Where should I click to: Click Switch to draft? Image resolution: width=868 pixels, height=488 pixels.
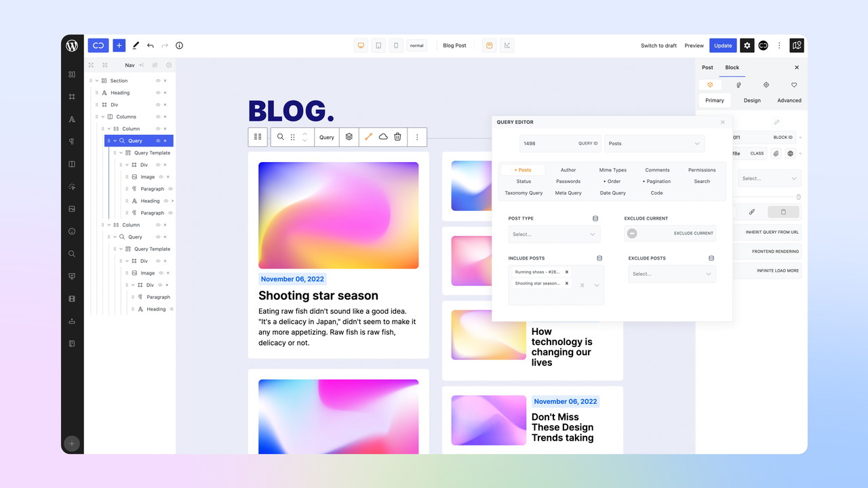tap(658, 45)
